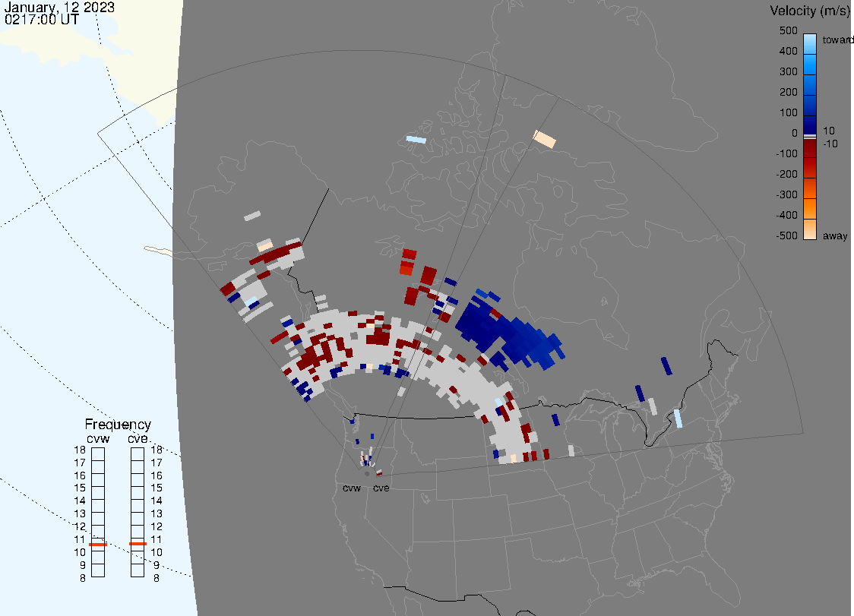Click the "cvw" header above the frequency bar

98,439
